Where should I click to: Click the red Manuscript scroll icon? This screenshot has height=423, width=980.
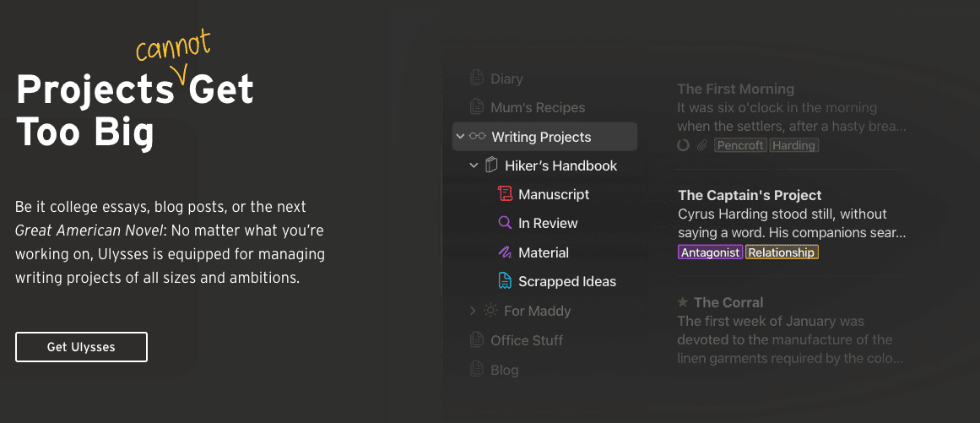click(x=505, y=194)
